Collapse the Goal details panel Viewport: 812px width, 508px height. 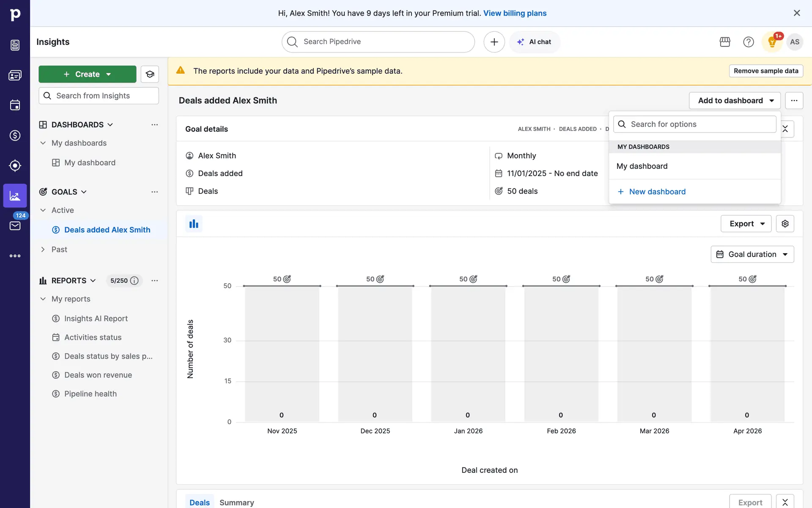[x=785, y=129]
